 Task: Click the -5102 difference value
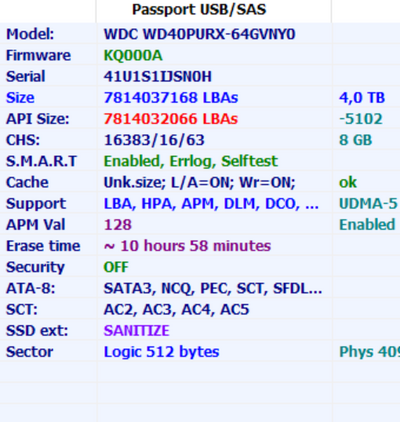[360, 119]
